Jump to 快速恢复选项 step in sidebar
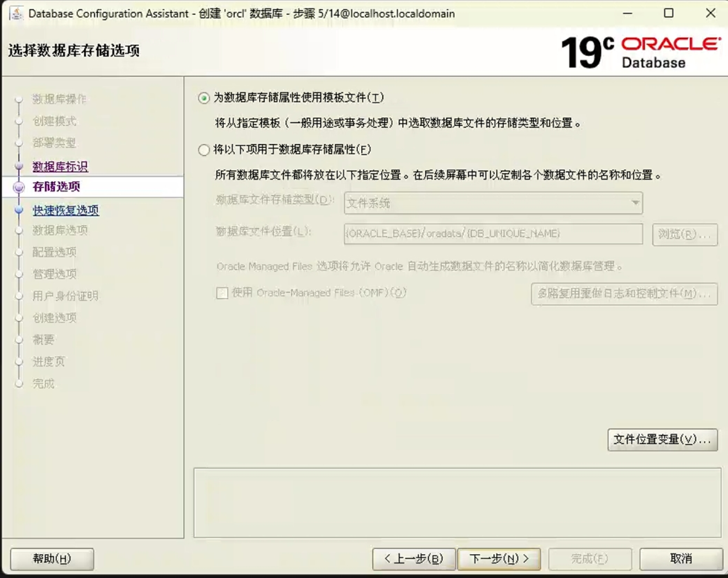The height and width of the screenshot is (578, 728). click(x=66, y=210)
